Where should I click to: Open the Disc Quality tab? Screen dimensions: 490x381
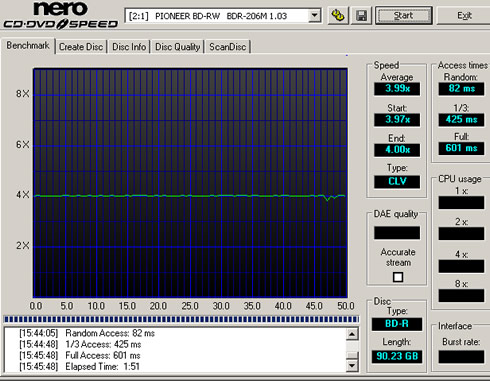coord(178,47)
